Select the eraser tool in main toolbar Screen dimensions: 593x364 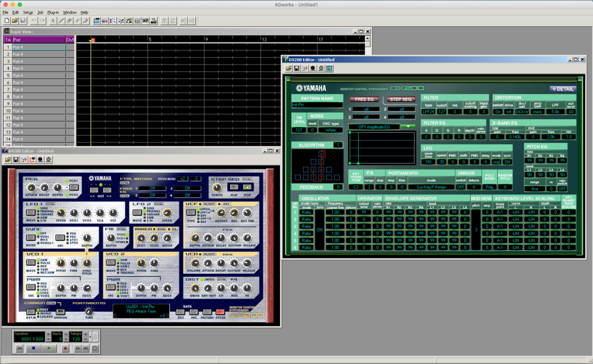coord(69,21)
